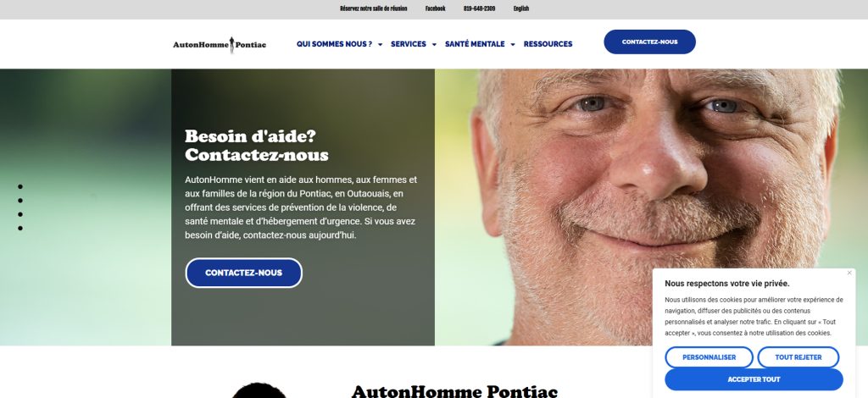Image resolution: width=868 pixels, height=398 pixels.
Task: Select the third slider navigation dot
Action: 20,214
